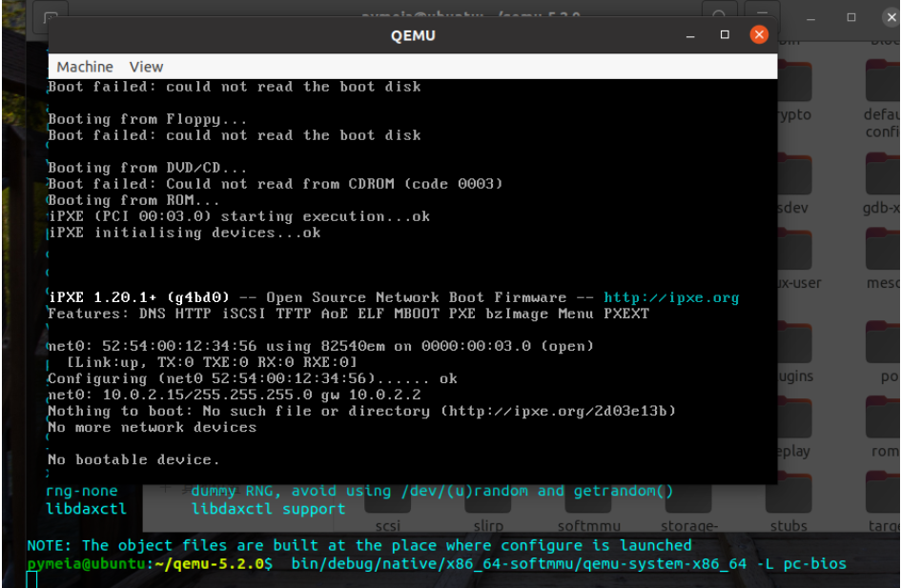Click the "iPXE 1.20.1+ (g4bd0)" version text
The height and width of the screenshot is (588, 901).
coord(138,297)
